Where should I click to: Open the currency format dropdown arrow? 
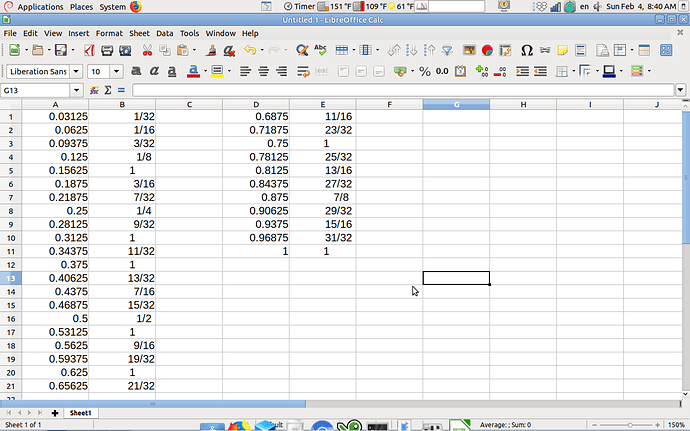coord(412,71)
